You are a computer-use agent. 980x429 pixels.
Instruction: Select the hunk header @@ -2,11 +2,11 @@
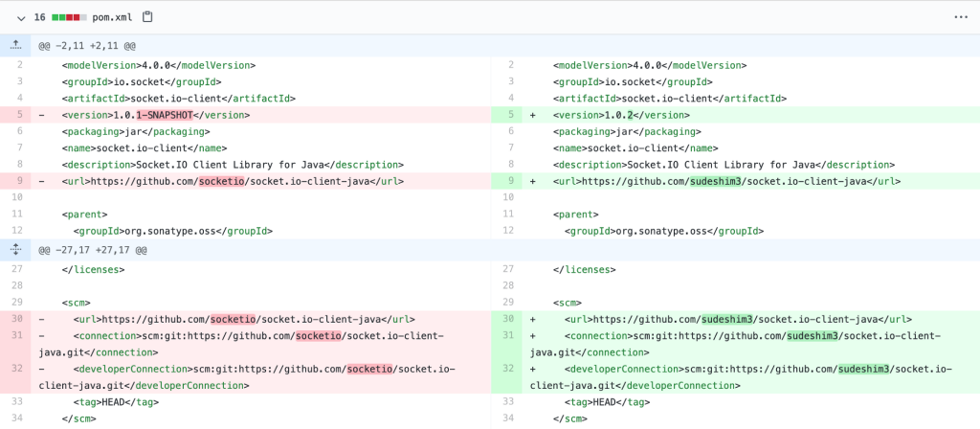click(87, 46)
